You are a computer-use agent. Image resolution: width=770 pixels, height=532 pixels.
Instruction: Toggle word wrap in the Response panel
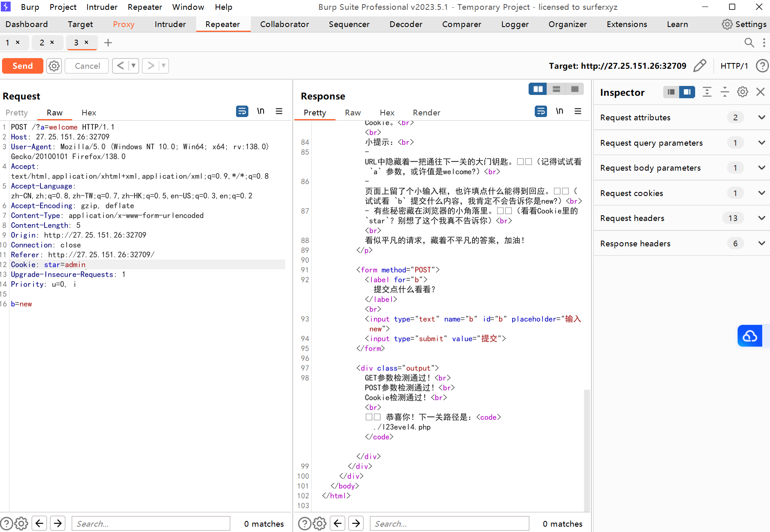[541, 111]
